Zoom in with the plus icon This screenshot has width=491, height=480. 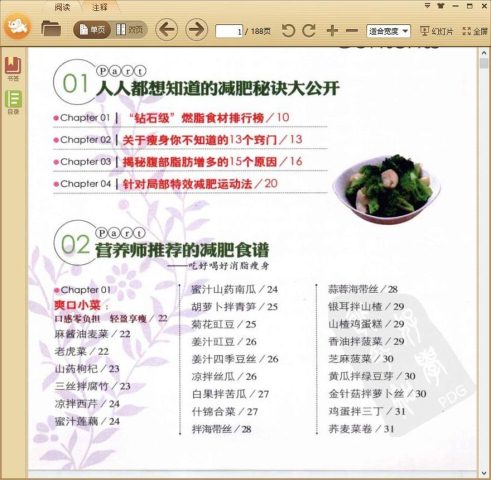(332, 31)
